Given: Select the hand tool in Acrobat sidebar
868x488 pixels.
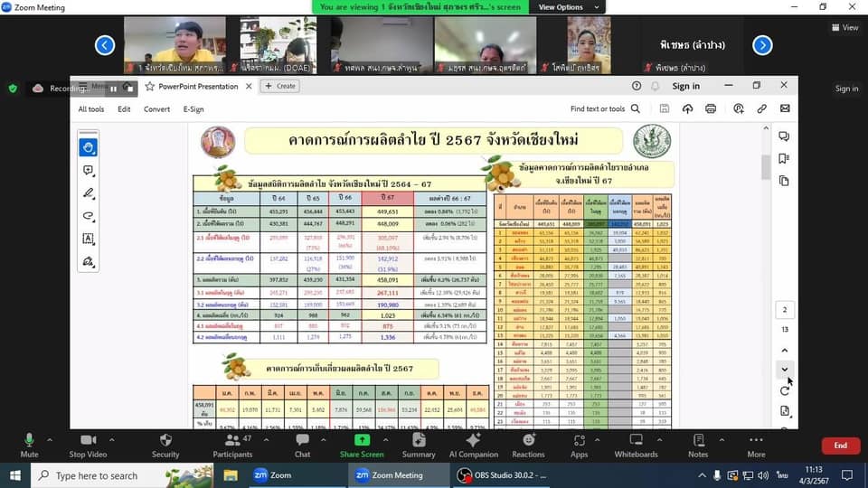Looking at the screenshot, I should coord(89,147).
